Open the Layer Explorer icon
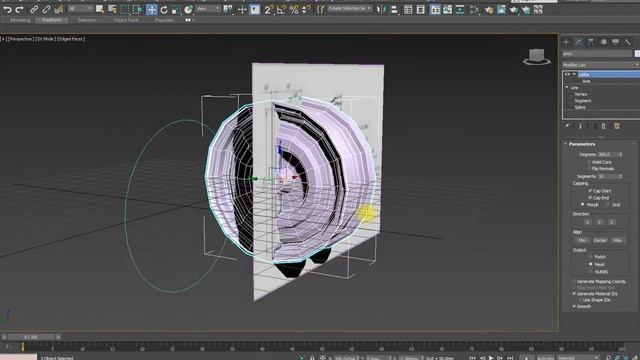Viewport: 640px width, 360px height. point(420,9)
